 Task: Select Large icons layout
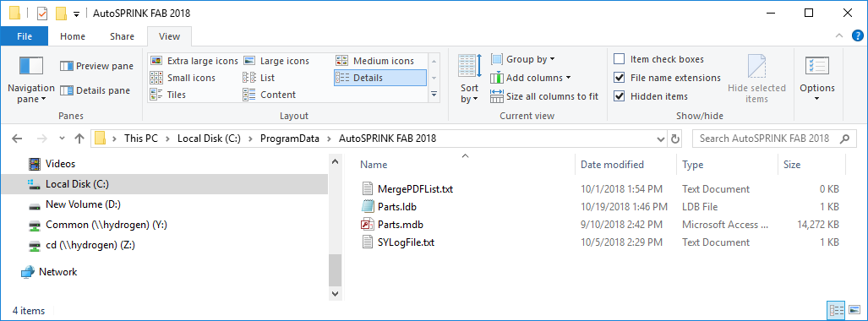[276, 61]
